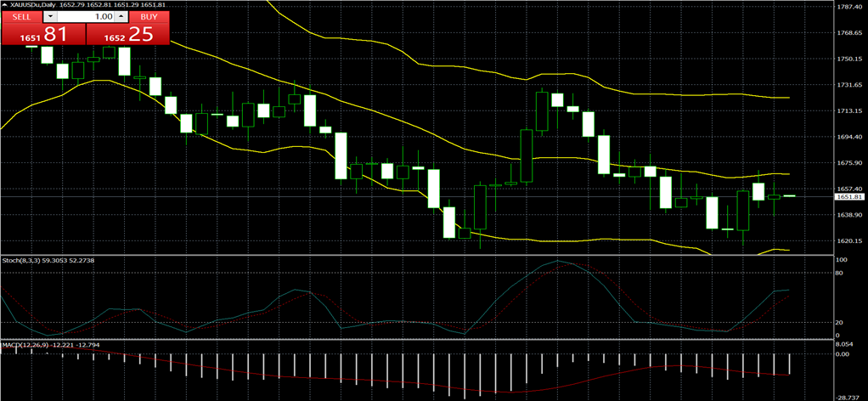Click the highlighted 1651.81 current price tag
Image resolution: width=868 pixels, height=401 pixels.
(848, 196)
